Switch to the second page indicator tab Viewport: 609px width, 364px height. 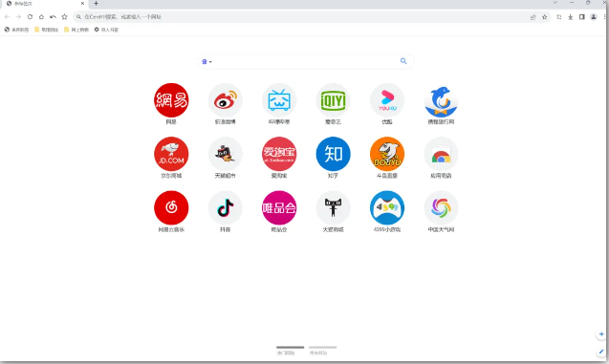coord(322,350)
